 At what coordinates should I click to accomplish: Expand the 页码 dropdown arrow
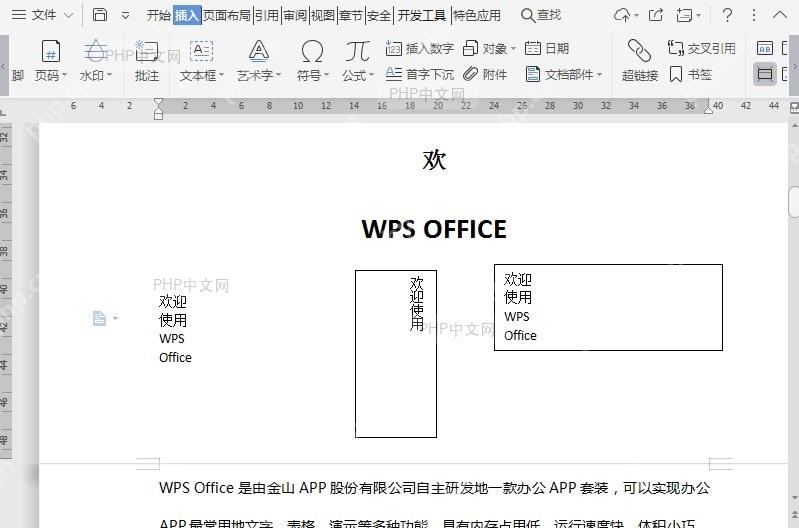[x=65, y=75]
